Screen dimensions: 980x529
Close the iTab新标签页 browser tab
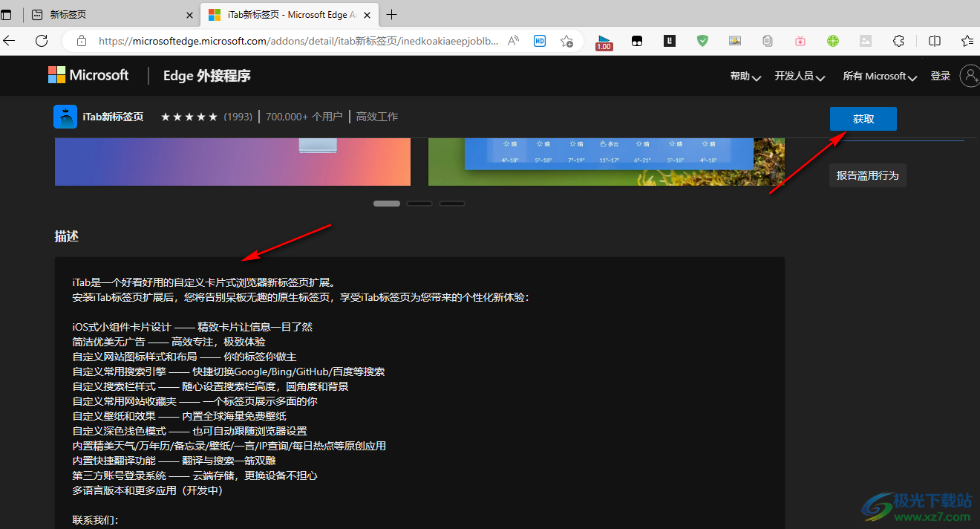(367, 14)
